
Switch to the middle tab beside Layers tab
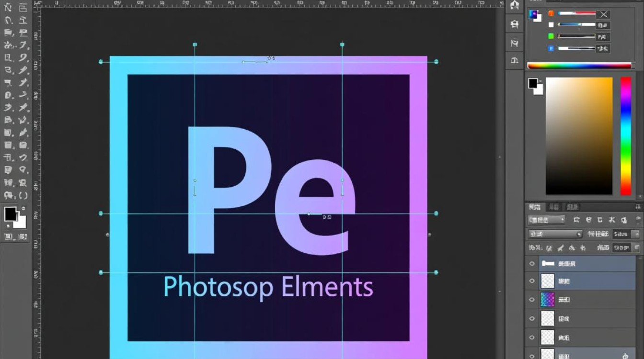554,207
